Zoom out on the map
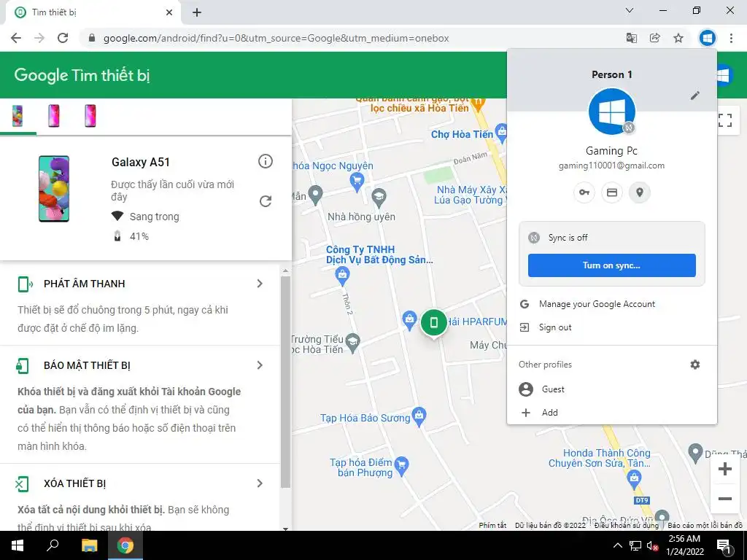Screen dimensions: 747x560 (x=725, y=499)
